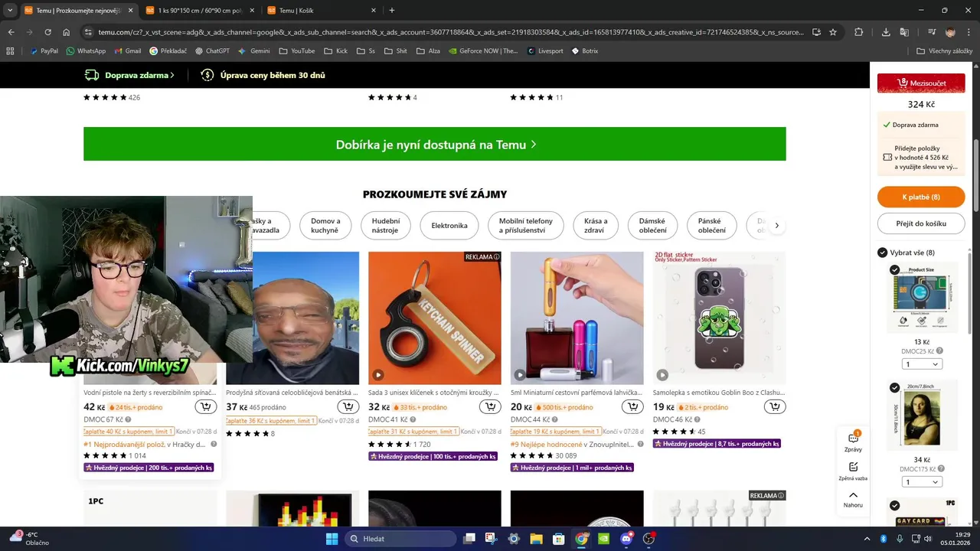Select Mobilní telefony a příslušenství category
980x551 pixels.
pyautogui.click(x=526, y=226)
